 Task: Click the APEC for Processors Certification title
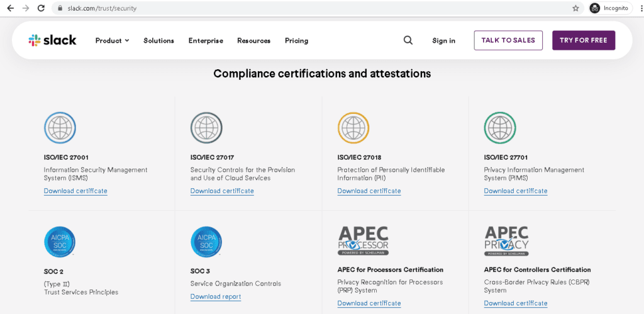pyautogui.click(x=390, y=270)
